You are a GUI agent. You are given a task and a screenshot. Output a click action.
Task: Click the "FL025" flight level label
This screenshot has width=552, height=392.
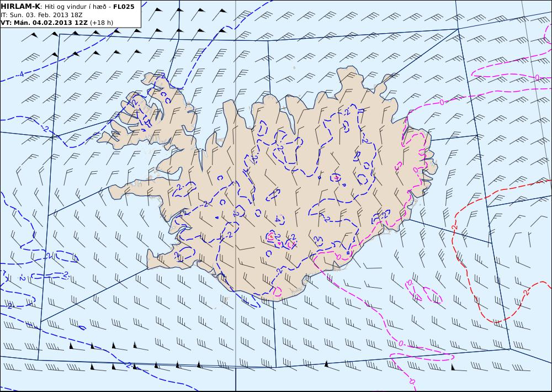tap(124, 7)
